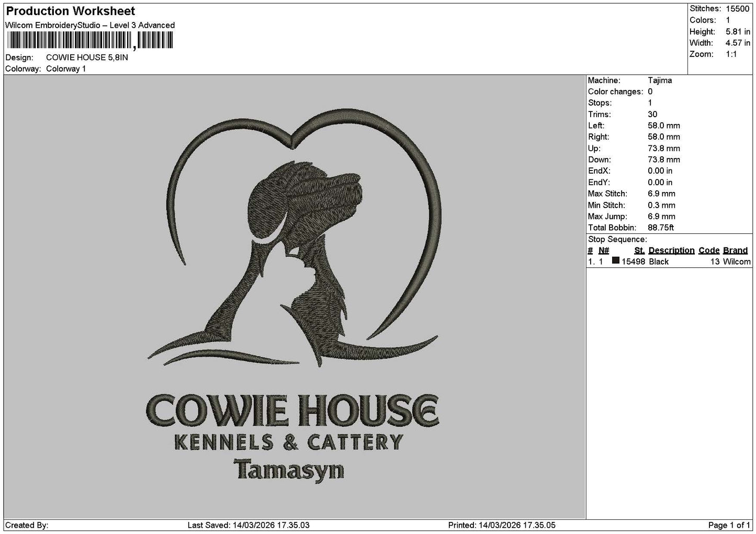756x534 pixels.
Task: Click the EndY value 0.00 in
Action: [660, 183]
